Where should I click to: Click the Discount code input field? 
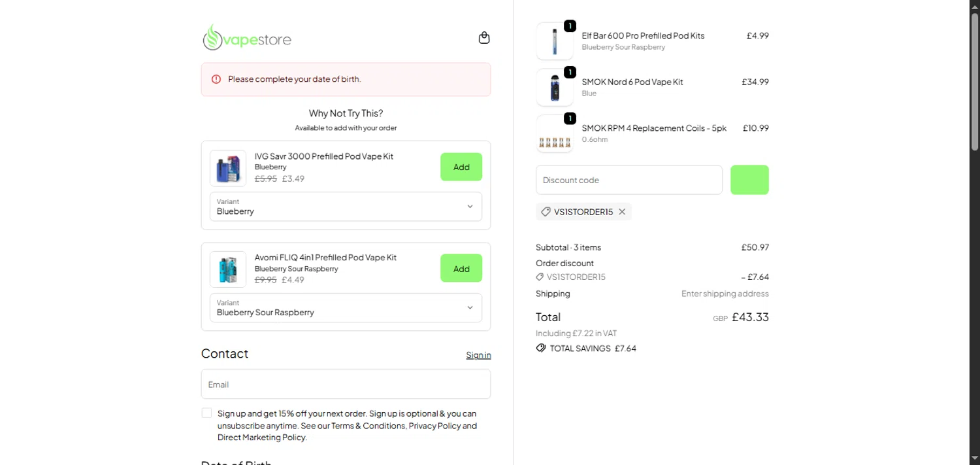[x=629, y=180]
